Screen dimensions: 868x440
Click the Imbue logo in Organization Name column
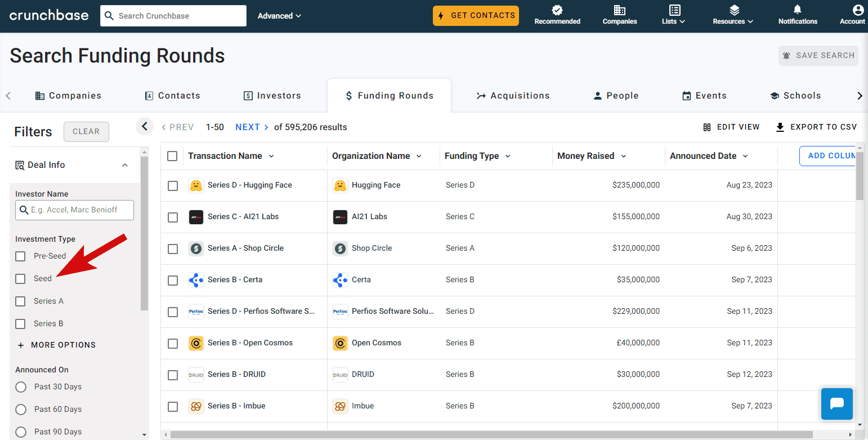tap(340, 406)
